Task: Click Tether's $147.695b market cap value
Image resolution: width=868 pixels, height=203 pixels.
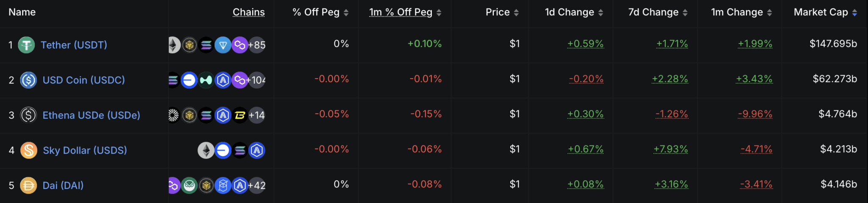Action: (833, 44)
